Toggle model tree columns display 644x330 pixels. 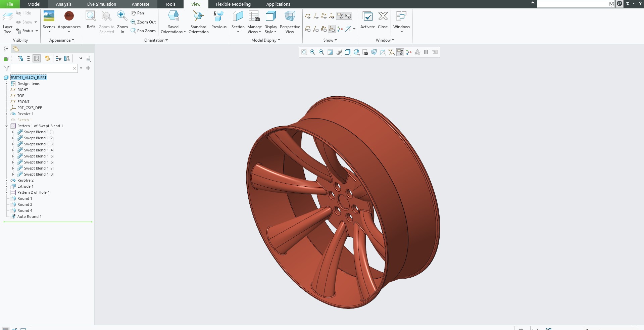click(37, 58)
